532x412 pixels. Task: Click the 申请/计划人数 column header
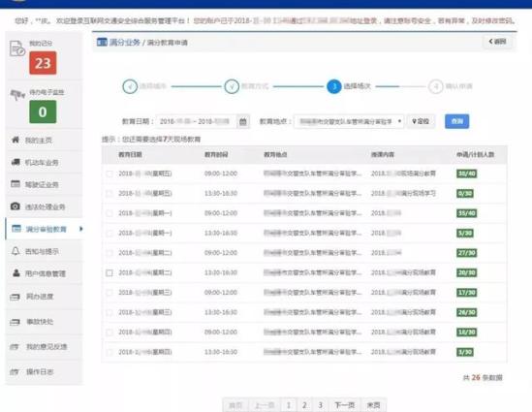[x=476, y=154]
